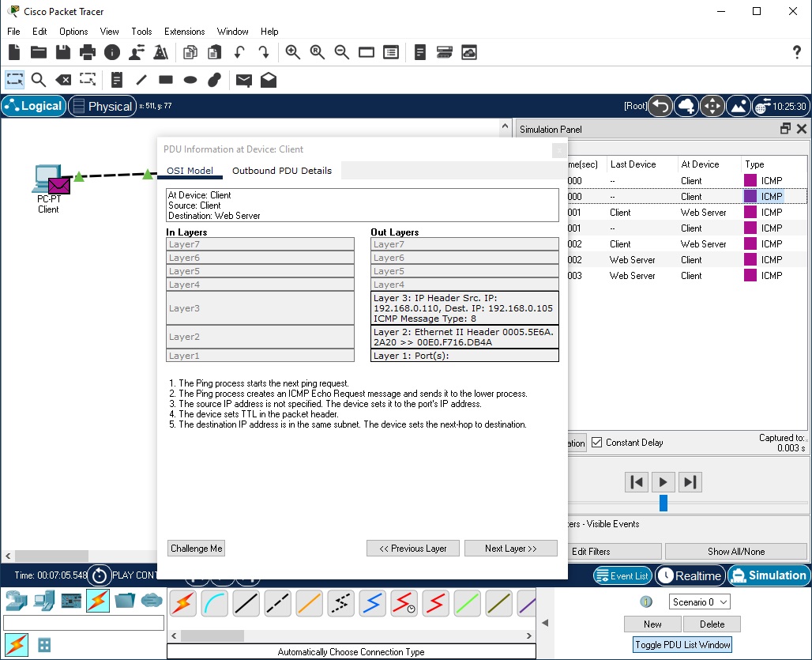The width and height of the screenshot is (812, 660).
Task: Select the Inspect magnifier tool
Action: (x=39, y=80)
